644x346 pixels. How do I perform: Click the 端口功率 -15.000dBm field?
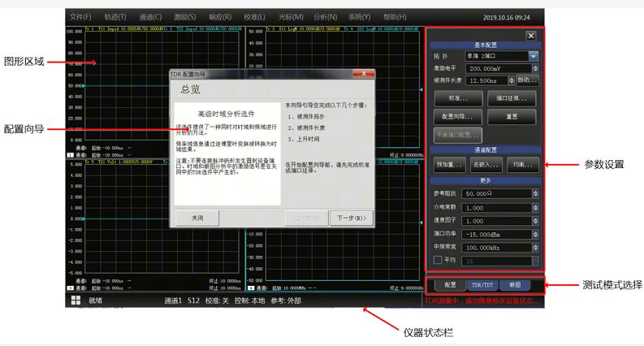click(497, 234)
